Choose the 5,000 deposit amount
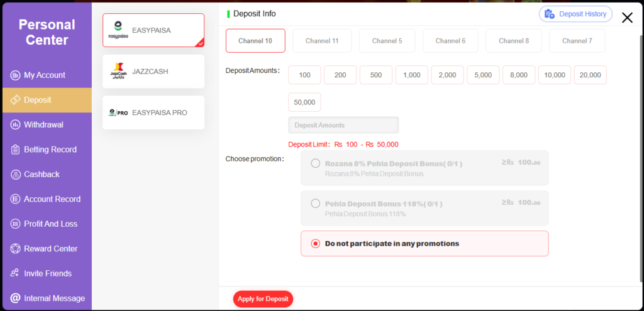This screenshot has height=311, width=644. point(483,75)
